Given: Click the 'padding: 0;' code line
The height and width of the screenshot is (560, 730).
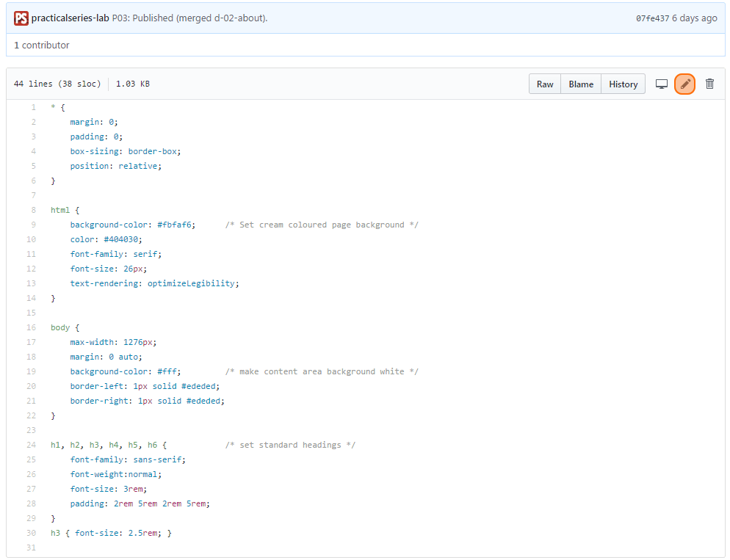Looking at the screenshot, I should tap(96, 137).
